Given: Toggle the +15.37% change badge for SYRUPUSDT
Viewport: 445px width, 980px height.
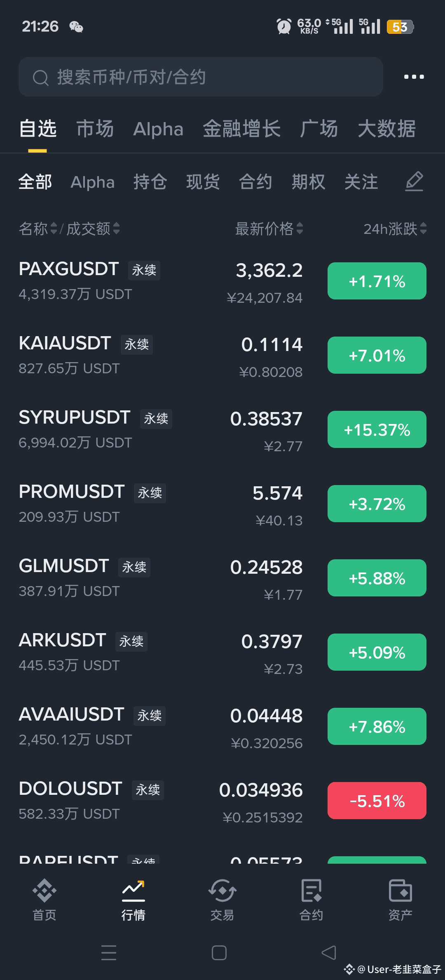Looking at the screenshot, I should click(x=377, y=429).
